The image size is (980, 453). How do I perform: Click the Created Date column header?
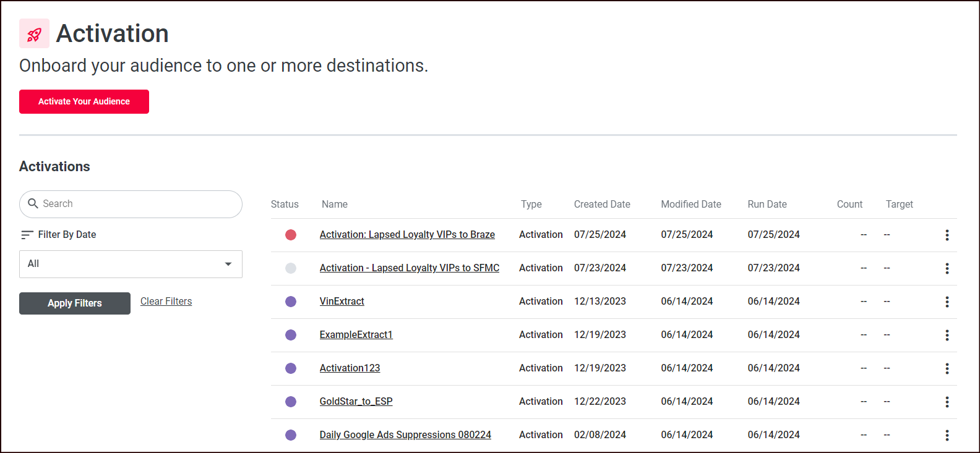pos(601,205)
